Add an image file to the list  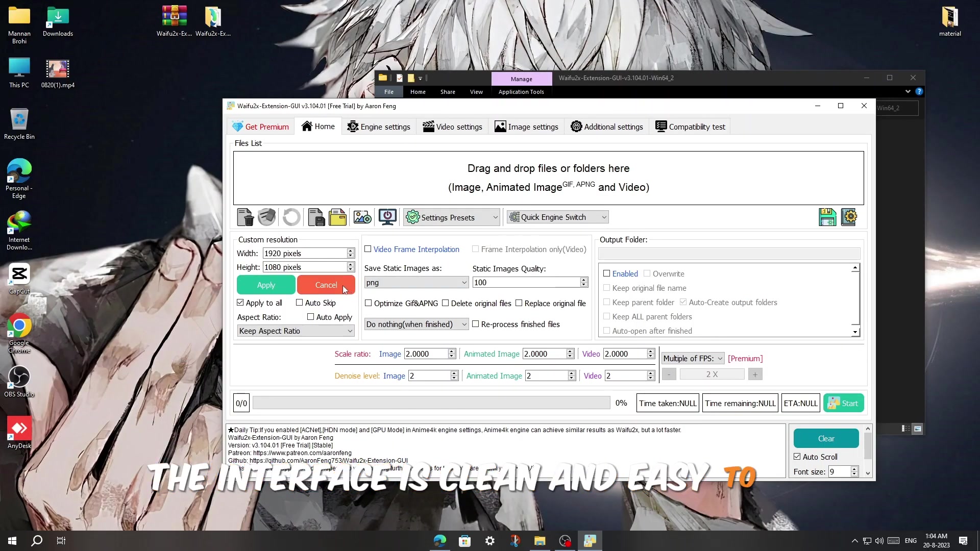tap(362, 217)
